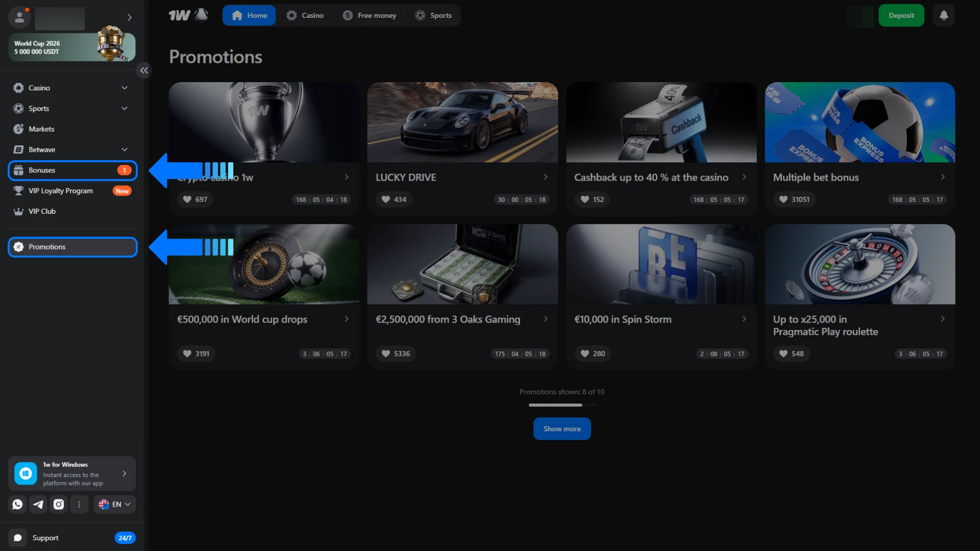Open the Support 24/7 link
980x551 pixels.
click(x=71, y=538)
